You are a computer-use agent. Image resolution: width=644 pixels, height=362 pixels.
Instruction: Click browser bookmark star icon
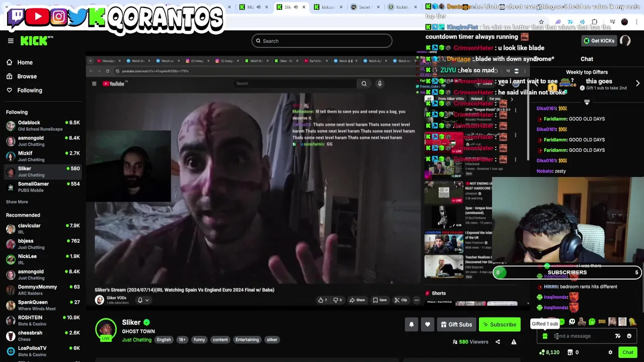[541, 22]
